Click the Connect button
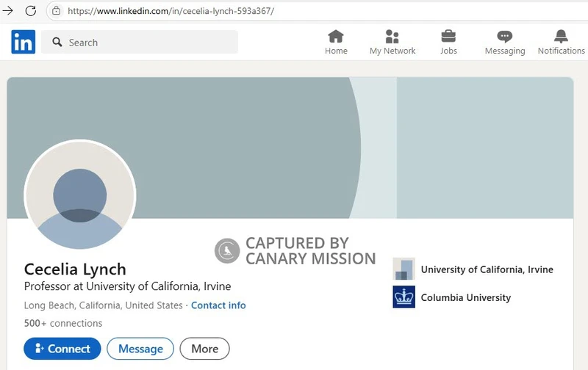 click(x=62, y=349)
